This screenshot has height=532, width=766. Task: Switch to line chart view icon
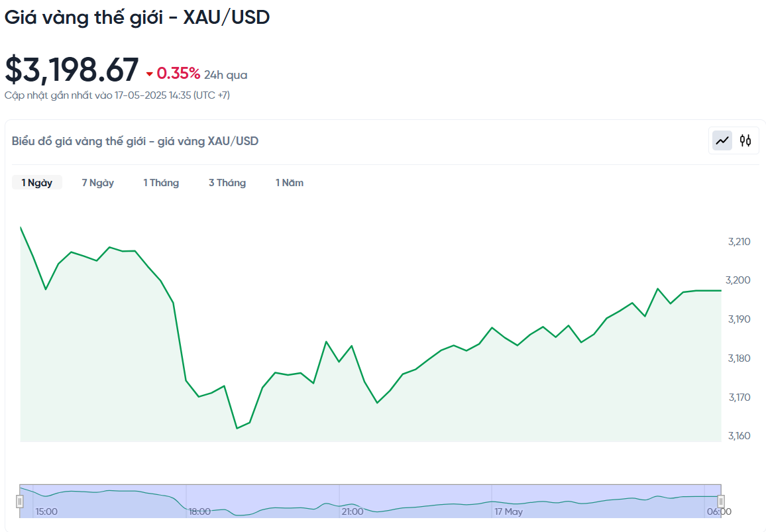coord(722,140)
